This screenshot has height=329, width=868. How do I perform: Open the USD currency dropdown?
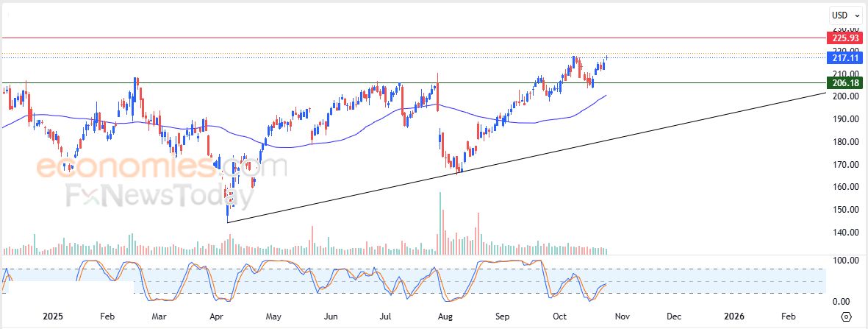842,15
